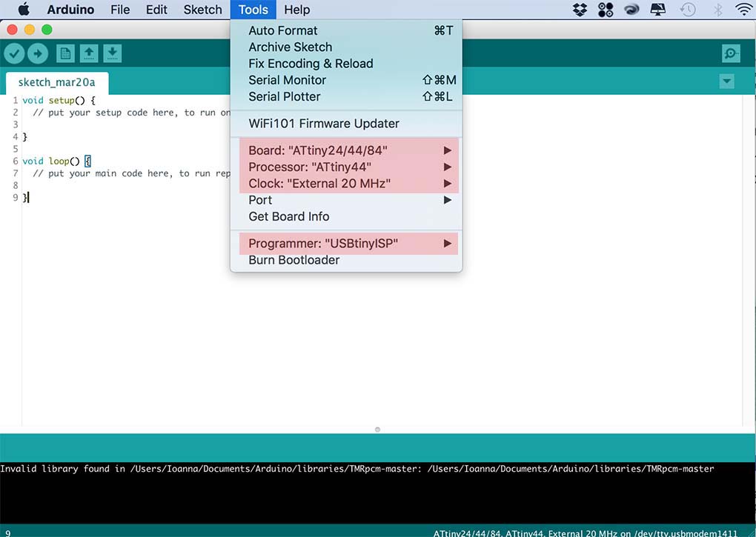
Task: Expand the Port submenu
Action: [346, 200]
